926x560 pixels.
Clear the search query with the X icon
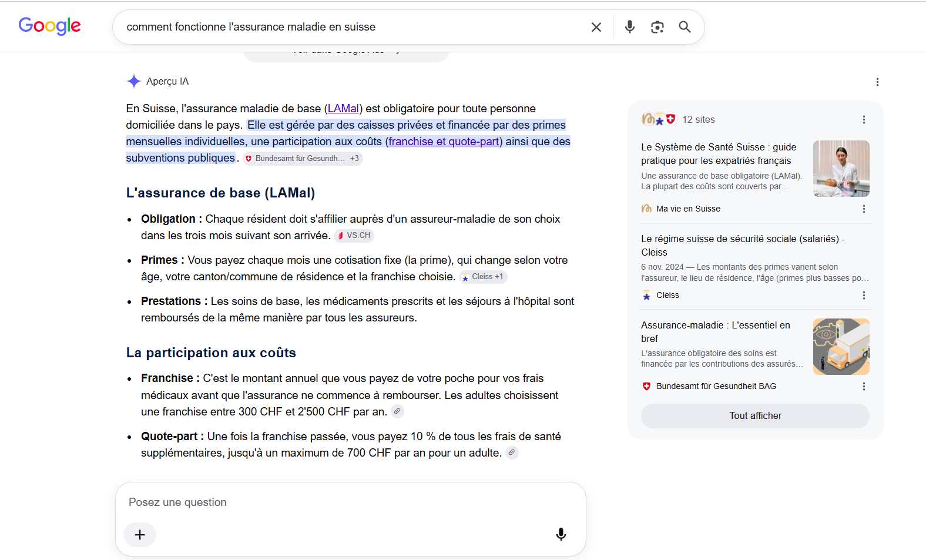pyautogui.click(x=596, y=27)
